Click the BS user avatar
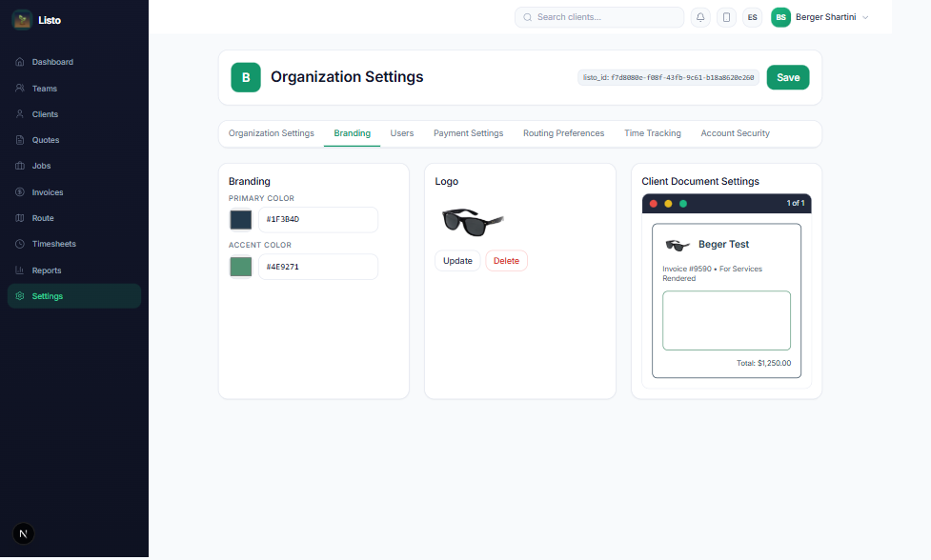 [x=780, y=17]
